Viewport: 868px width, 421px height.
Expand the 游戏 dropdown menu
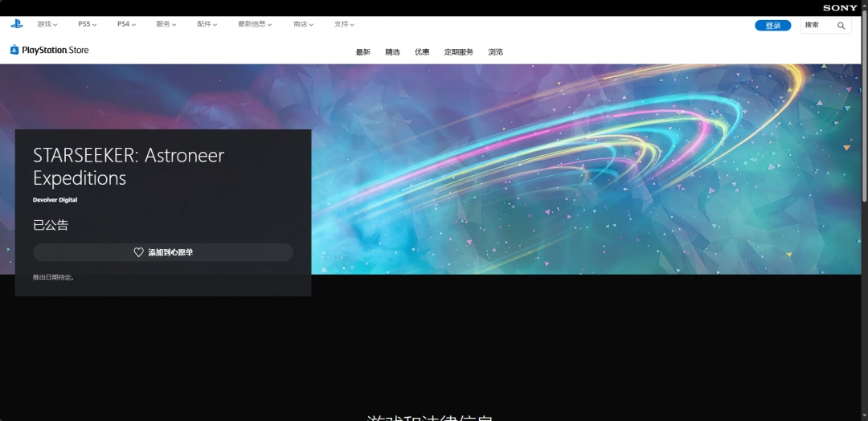tap(47, 24)
